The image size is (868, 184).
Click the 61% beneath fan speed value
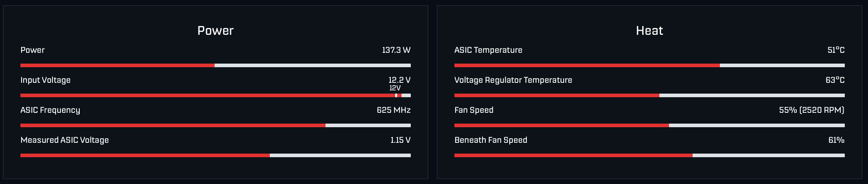point(836,140)
